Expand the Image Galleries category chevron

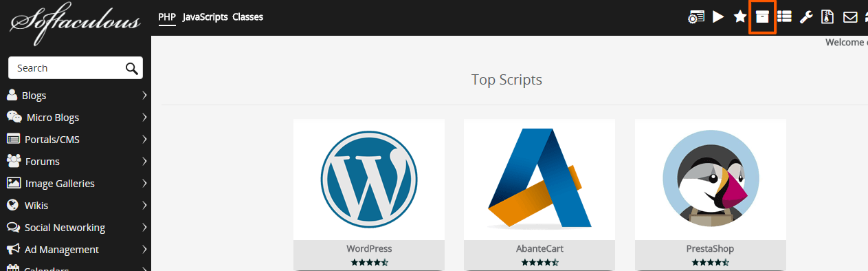point(144,183)
